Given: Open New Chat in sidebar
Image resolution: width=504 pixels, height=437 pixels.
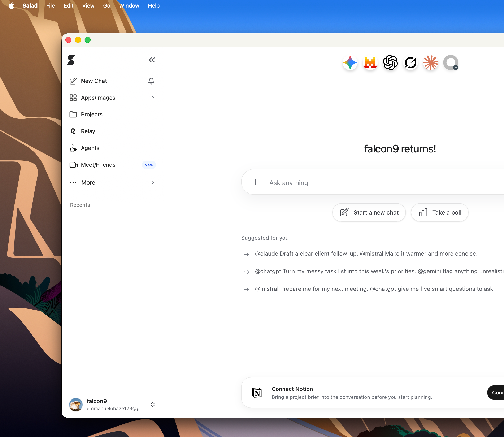Looking at the screenshot, I should 94,81.
